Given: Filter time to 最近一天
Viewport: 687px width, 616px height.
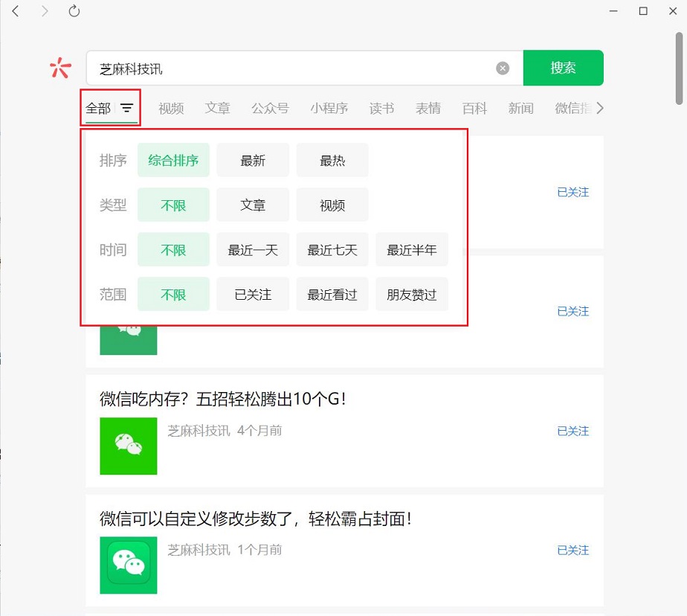Looking at the screenshot, I should 253,249.
